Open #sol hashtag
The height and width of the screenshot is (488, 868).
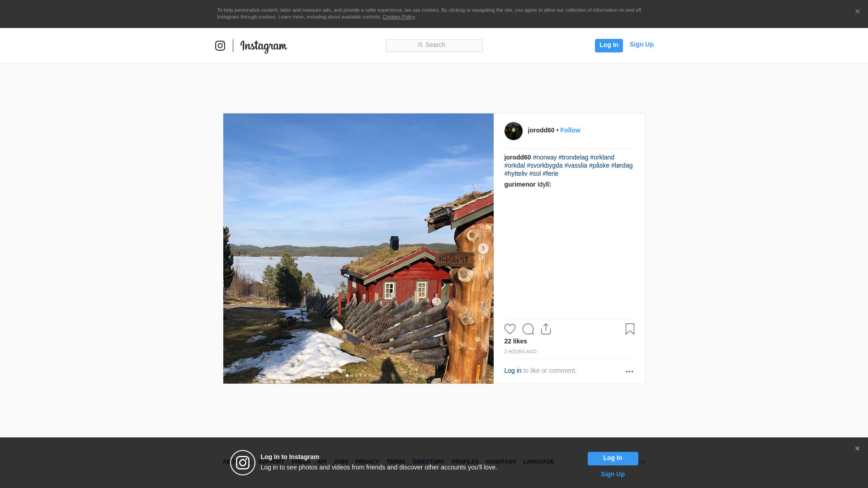535,174
